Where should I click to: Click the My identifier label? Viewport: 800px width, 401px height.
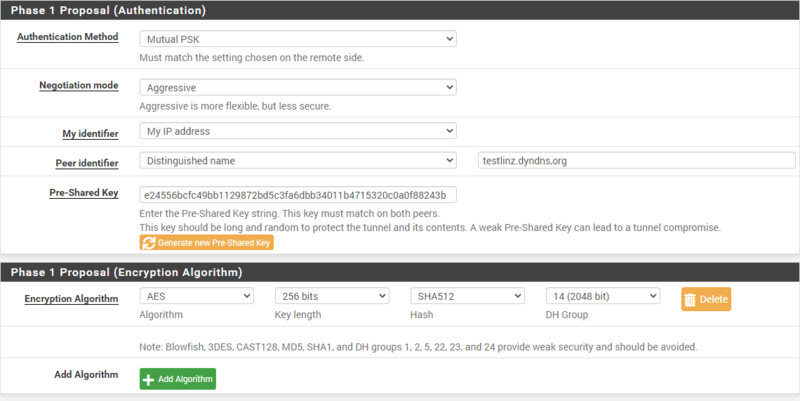pyautogui.click(x=90, y=133)
